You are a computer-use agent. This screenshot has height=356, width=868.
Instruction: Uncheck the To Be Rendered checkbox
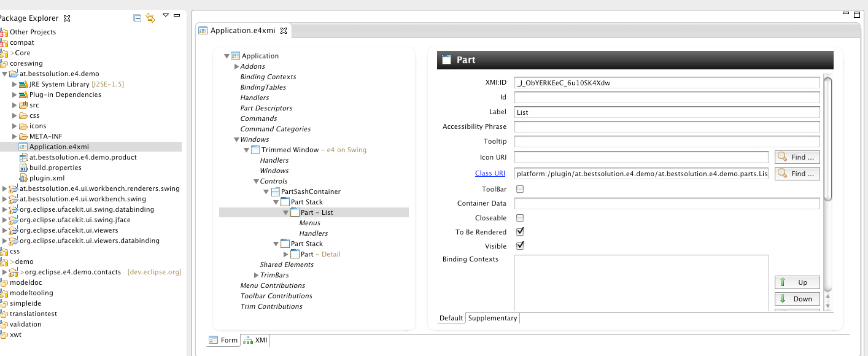tap(520, 232)
